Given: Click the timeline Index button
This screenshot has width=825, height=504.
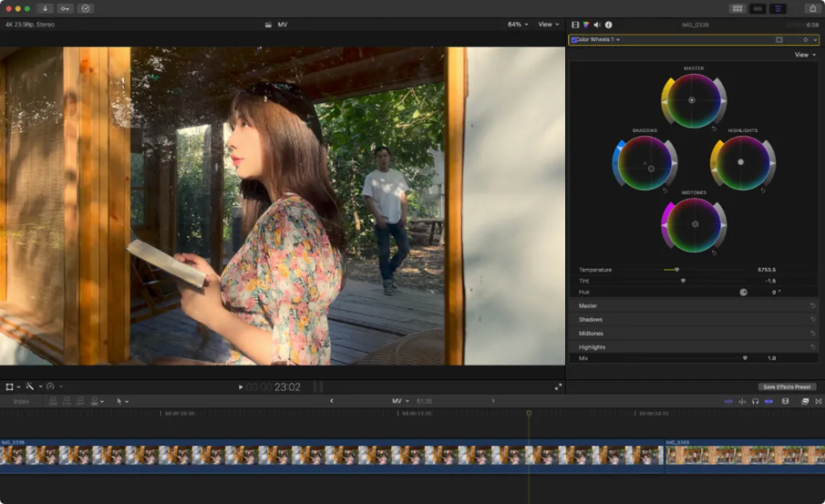Looking at the screenshot, I should (x=21, y=401).
